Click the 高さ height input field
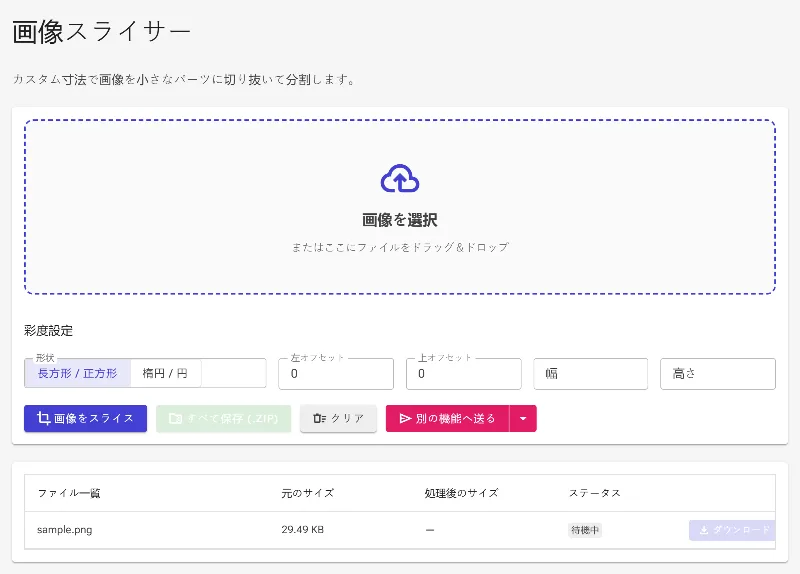Image resolution: width=800 pixels, height=574 pixels. [718, 373]
